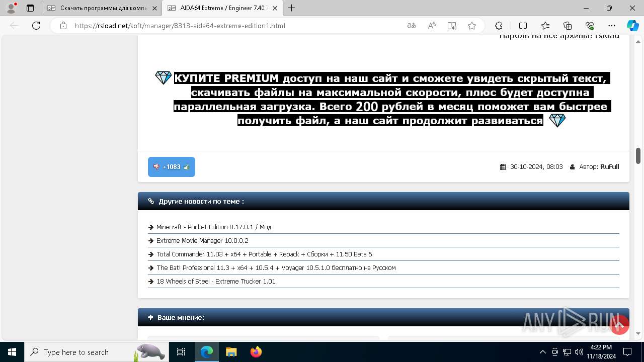Click the scrollbar down arrow
The height and width of the screenshot is (362, 644).
(638, 333)
